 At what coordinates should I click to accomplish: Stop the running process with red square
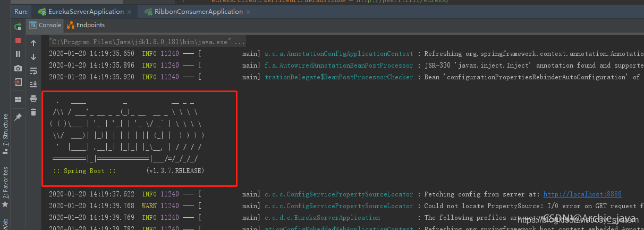[x=18, y=40]
